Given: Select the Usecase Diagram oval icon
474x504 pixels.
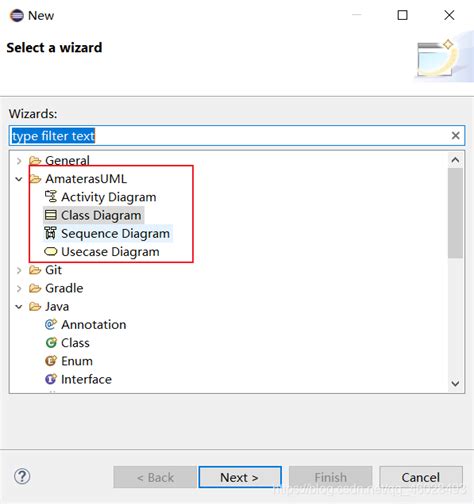Looking at the screenshot, I should 51,251.
